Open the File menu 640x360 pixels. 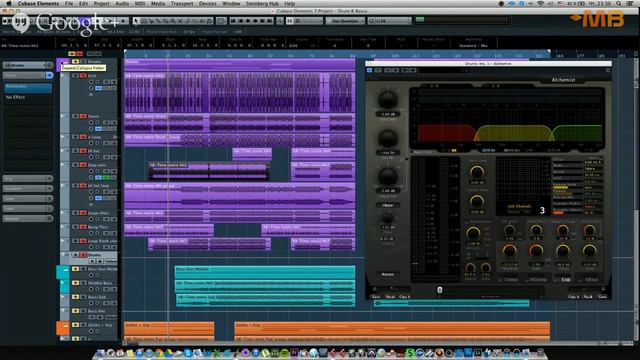coord(69,3)
